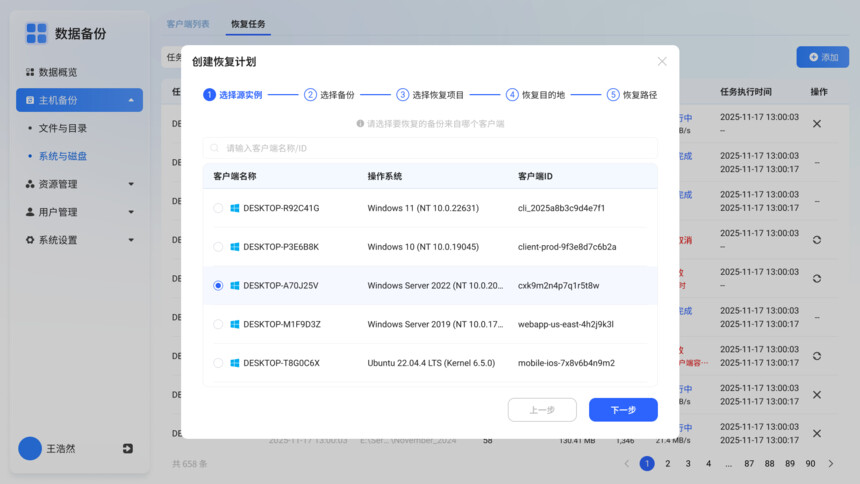
Task: Click the 选择备份 step 2 indicator
Action: [x=330, y=95]
